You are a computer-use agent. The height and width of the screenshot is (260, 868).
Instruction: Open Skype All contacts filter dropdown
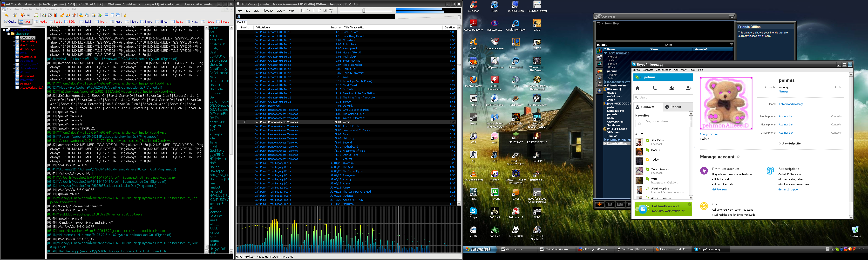(642, 134)
